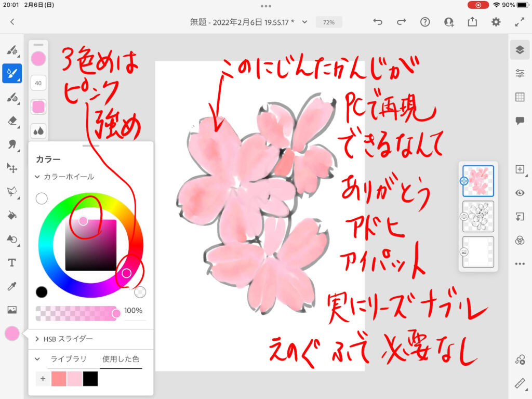Click the 72% zoom level button
The height and width of the screenshot is (399, 532).
tap(329, 22)
